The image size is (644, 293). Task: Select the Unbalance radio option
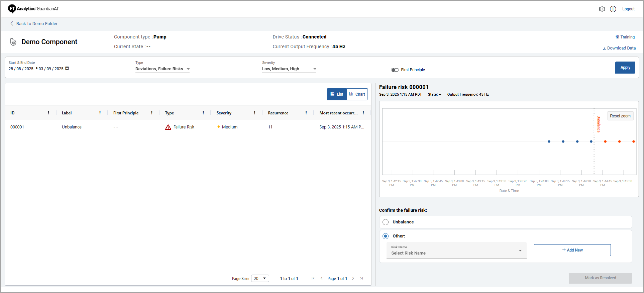pyautogui.click(x=386, y=222)
